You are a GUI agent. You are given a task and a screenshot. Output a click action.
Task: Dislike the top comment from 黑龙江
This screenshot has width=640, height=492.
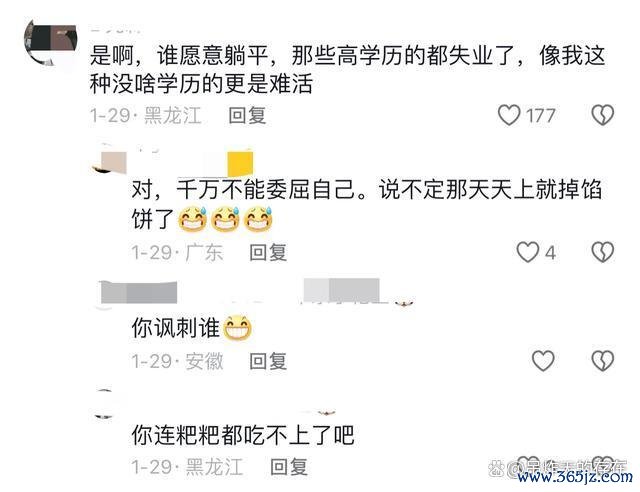click(x=602, y=115)
